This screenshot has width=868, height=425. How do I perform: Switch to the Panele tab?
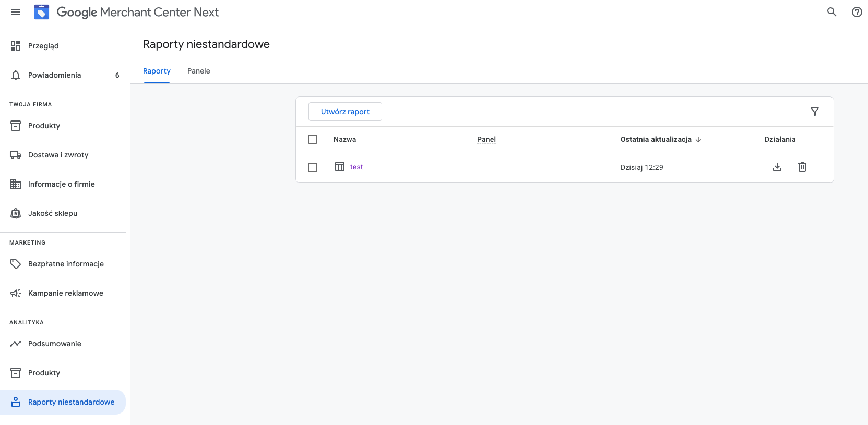199,71
